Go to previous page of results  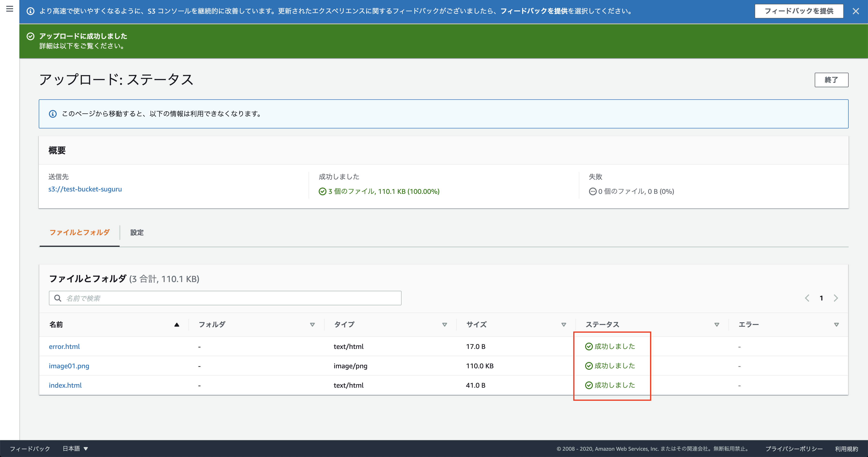[807, 298]
